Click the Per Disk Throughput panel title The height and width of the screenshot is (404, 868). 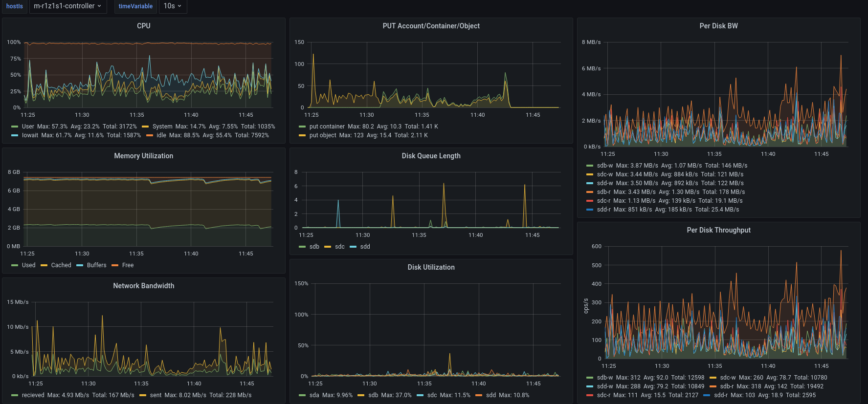(x=718, y=230)
